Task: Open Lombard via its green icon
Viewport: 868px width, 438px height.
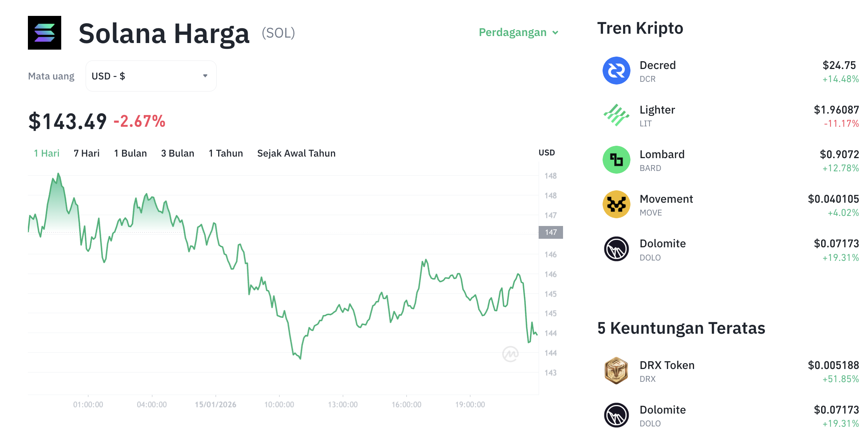Action: pos(616,160)
